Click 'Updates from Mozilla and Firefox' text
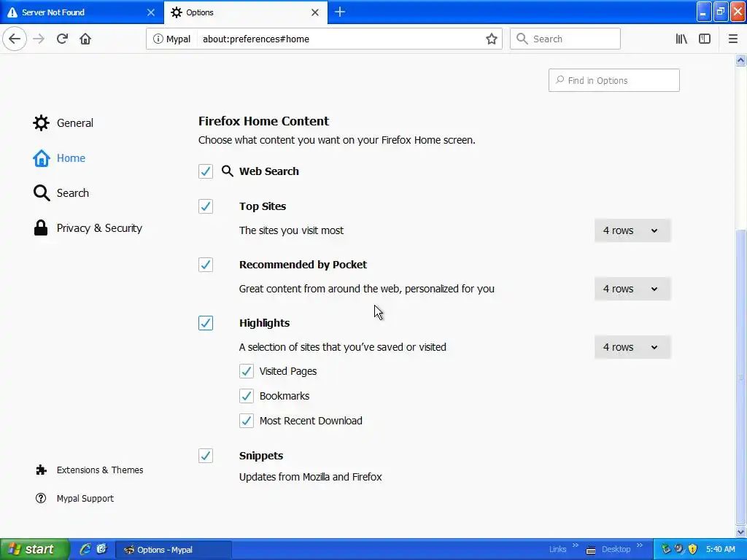Viewport: 747px width, 560px height. (x=310, y=477)
